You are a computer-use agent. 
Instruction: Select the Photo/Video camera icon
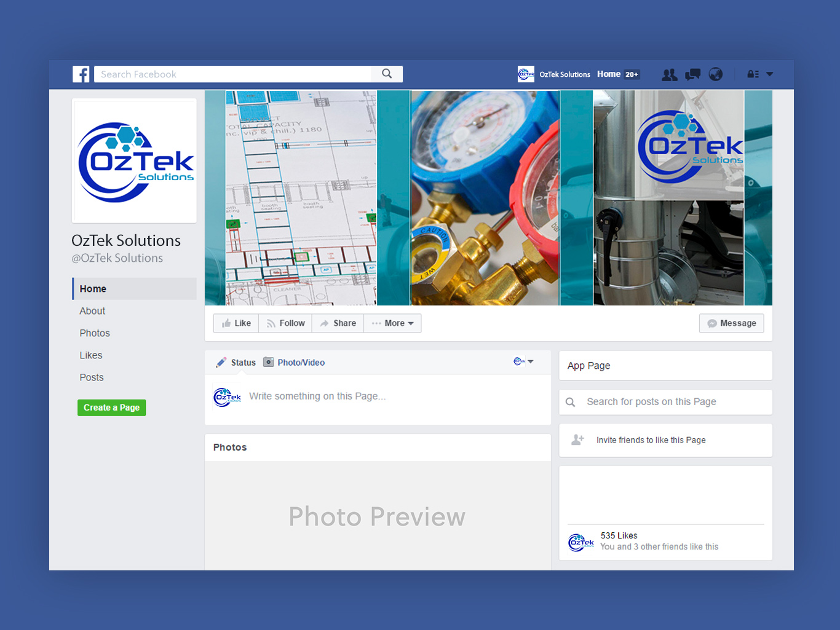[269, 362]
